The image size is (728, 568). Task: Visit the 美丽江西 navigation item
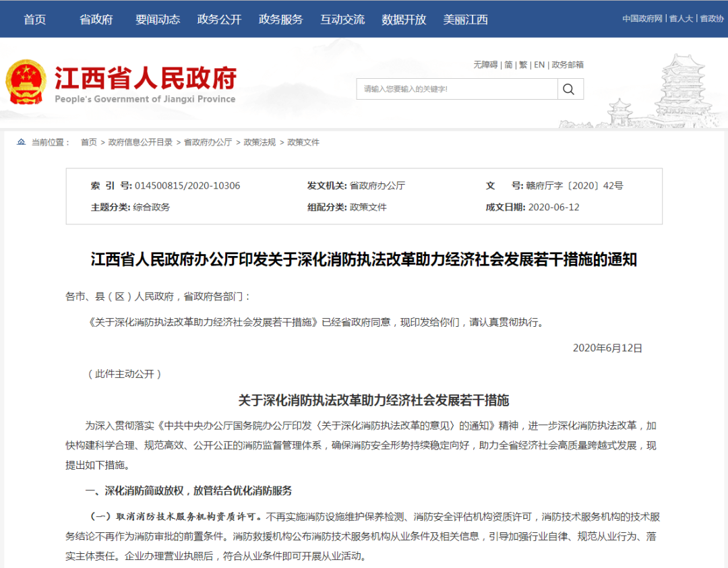point(465,20)
